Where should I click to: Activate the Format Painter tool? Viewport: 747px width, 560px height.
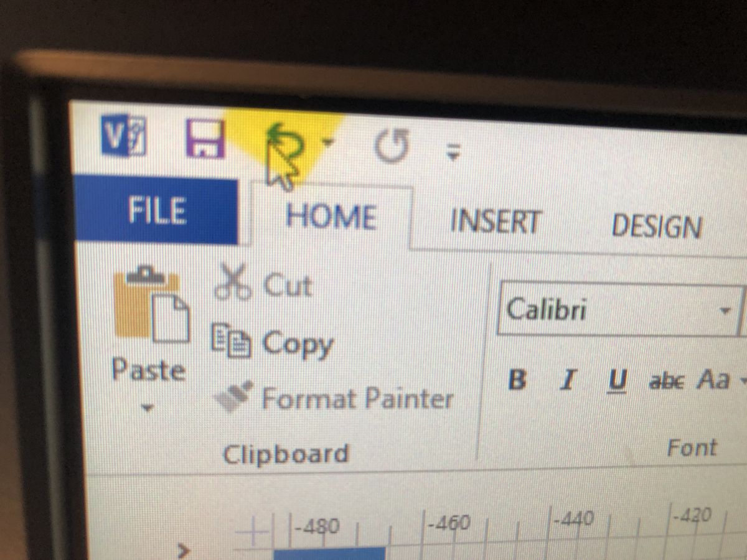click(x=334, y=396)
